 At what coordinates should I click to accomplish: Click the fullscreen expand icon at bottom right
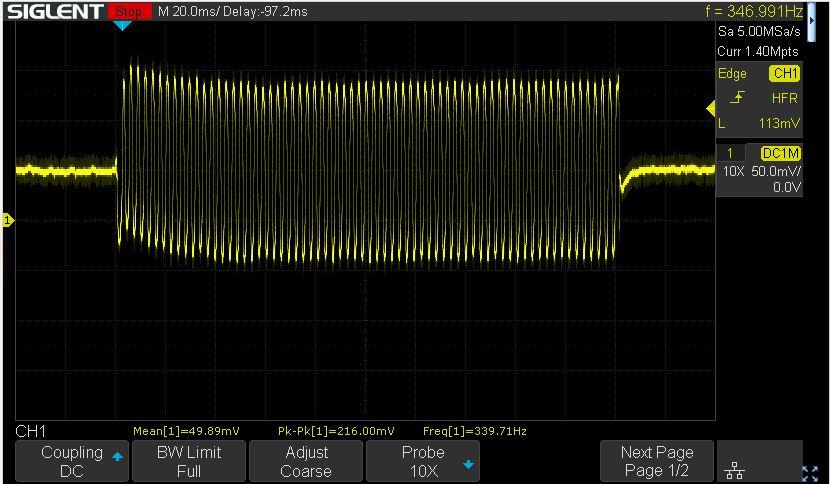coord(810,473)
